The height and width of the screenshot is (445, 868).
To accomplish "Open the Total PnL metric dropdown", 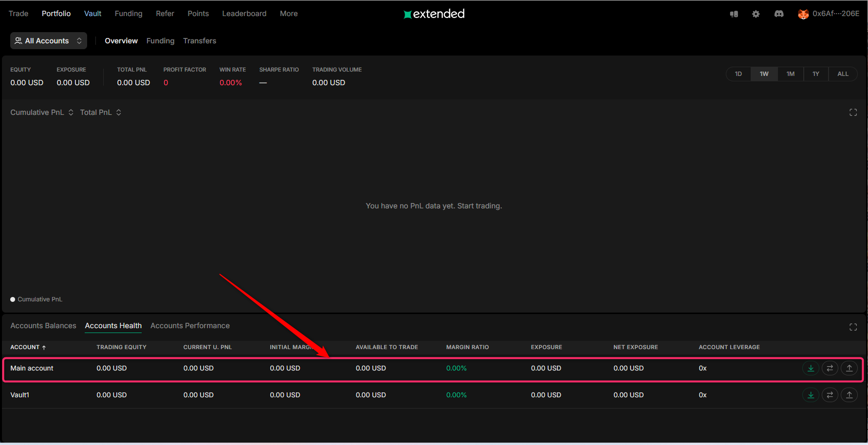I will click(x=100, y=112).
